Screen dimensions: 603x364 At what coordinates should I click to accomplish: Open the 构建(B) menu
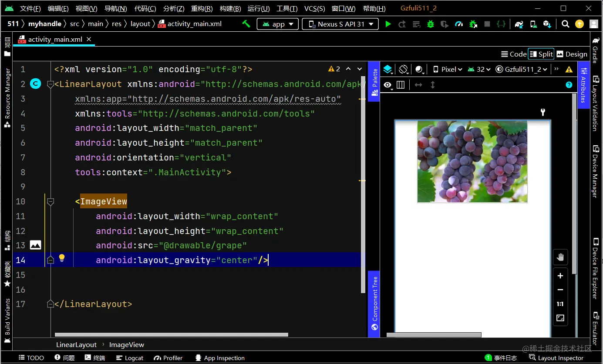coord(230,8)
